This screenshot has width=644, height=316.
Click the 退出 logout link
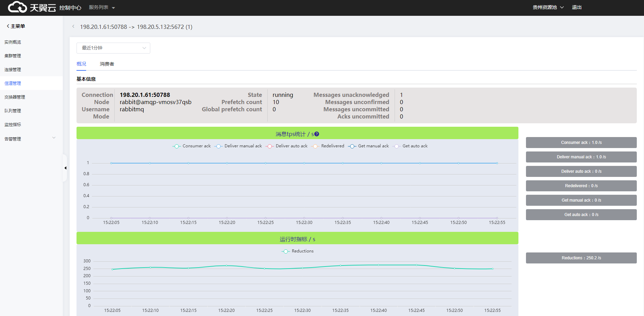pyautogui.click(x=576, y=8)
